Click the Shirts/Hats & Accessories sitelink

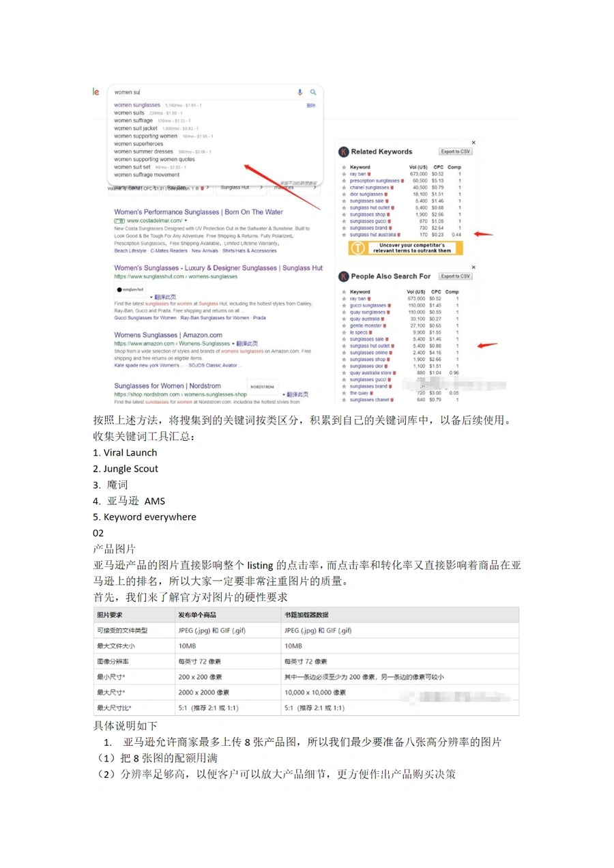(251, 250)
